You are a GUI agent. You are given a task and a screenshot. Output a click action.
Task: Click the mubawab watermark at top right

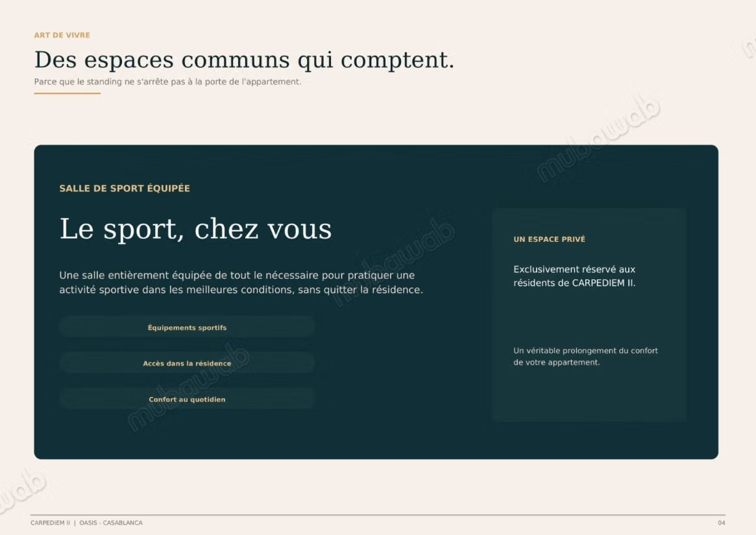[598, 138]
